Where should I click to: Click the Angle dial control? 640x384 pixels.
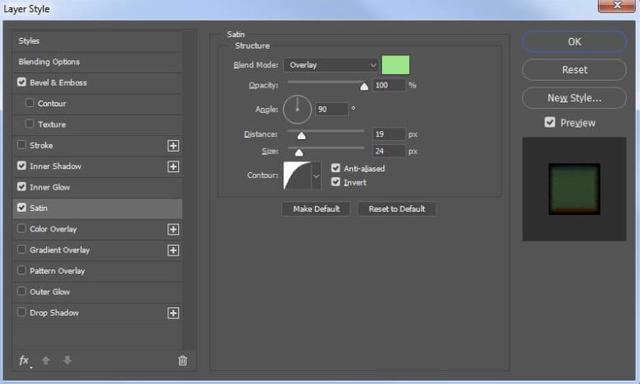tap(297, 109)
